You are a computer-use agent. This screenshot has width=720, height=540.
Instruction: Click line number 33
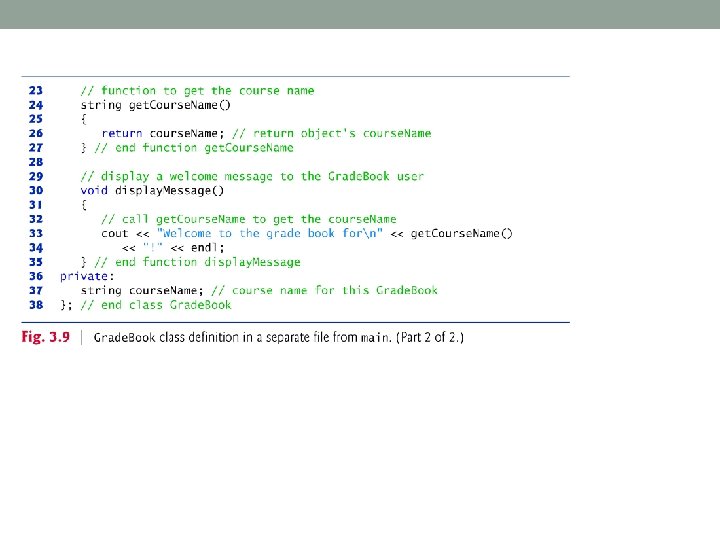(x=35, y=233)
